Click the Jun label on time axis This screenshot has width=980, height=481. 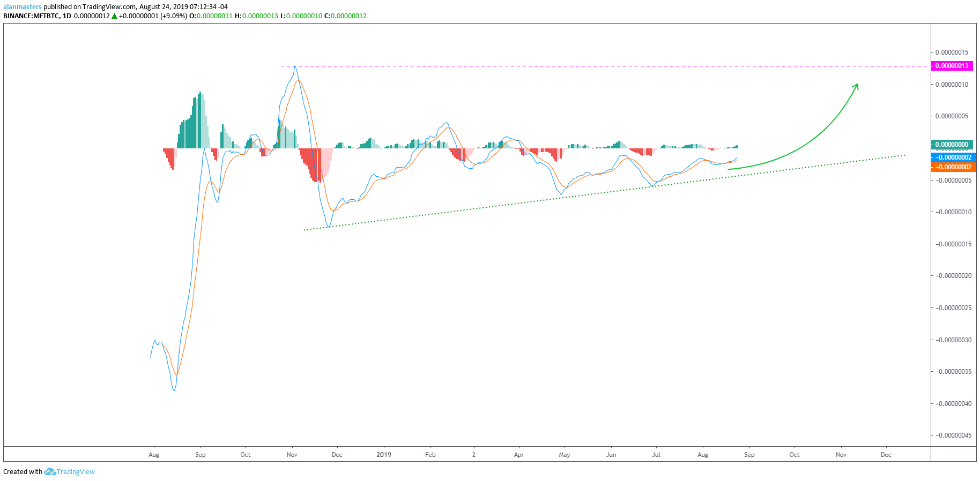(611, 455)
